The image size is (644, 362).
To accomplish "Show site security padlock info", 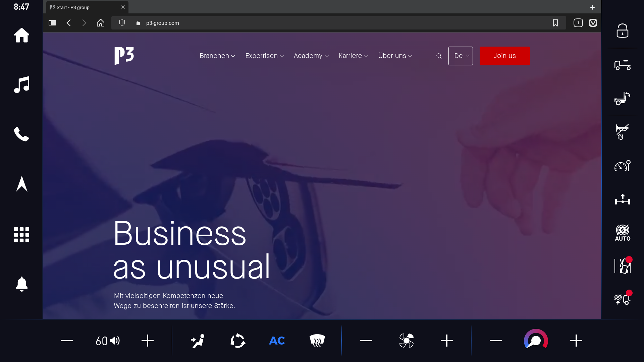I will click(138, 23).
